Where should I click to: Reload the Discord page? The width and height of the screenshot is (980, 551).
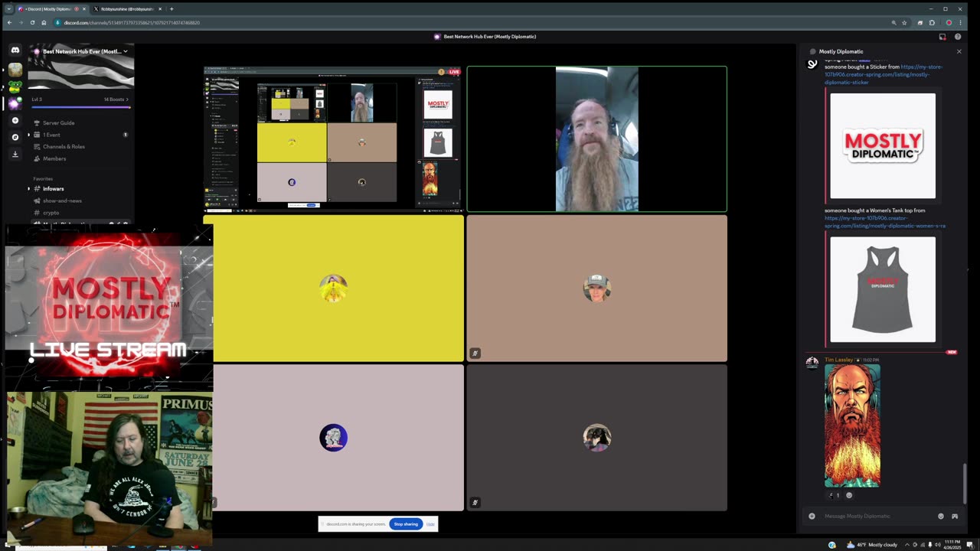32,23
